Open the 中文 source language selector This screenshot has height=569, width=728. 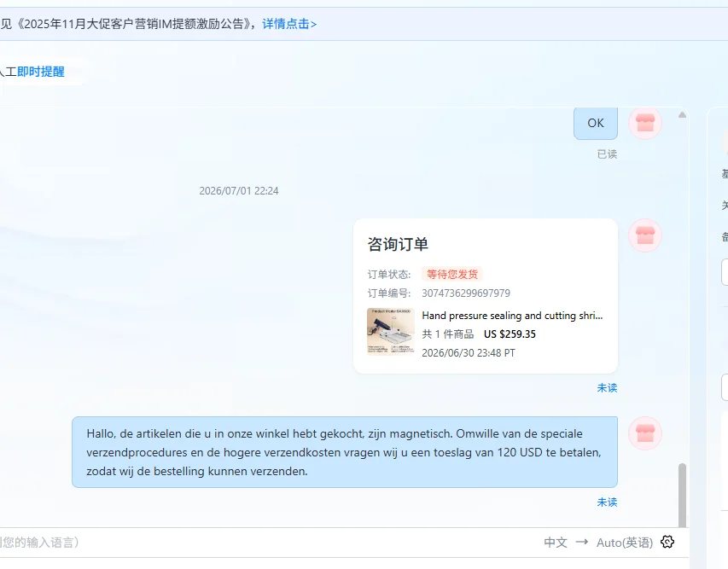pos(556,542)
